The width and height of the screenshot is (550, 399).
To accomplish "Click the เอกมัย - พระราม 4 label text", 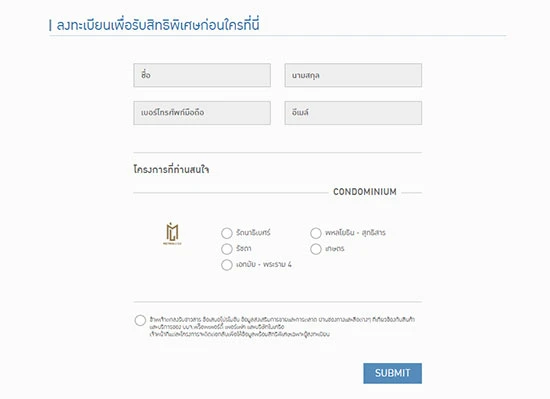I will (264, 264).
